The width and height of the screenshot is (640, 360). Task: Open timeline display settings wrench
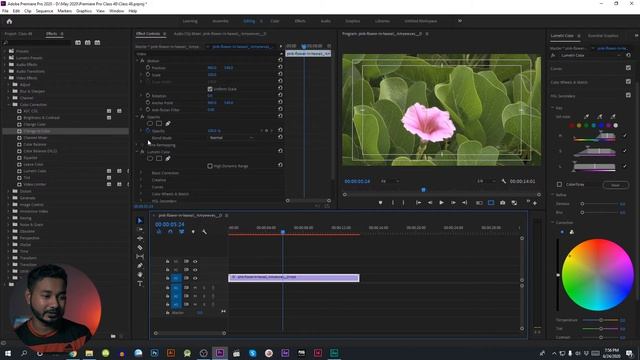204,232
